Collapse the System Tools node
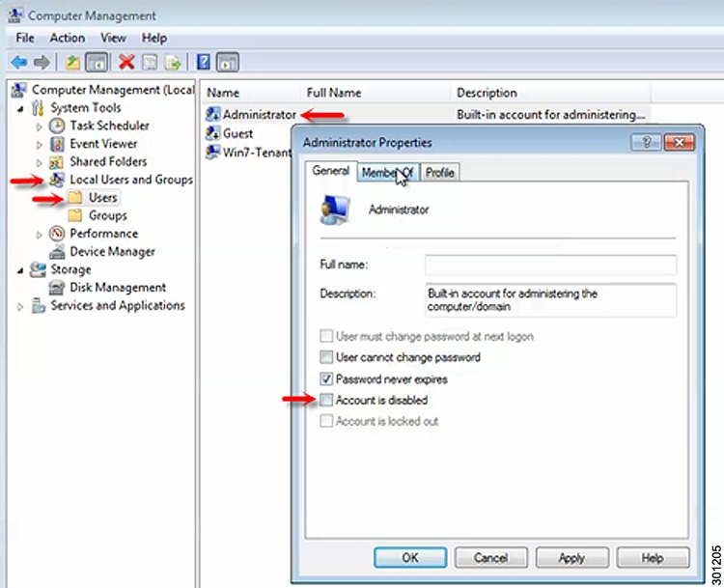Viewport: 724px width, 588px height. pyautogui.click(x=20, y=109)
